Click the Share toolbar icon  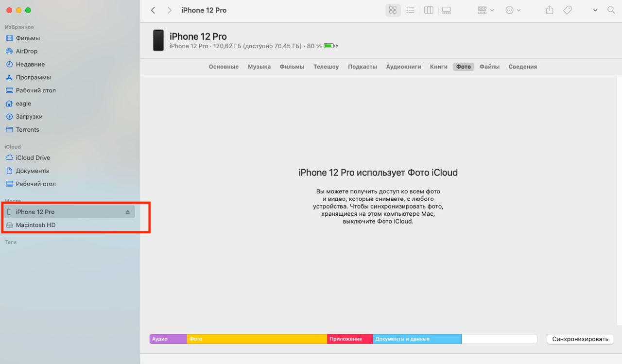click(x=550, y=10)
